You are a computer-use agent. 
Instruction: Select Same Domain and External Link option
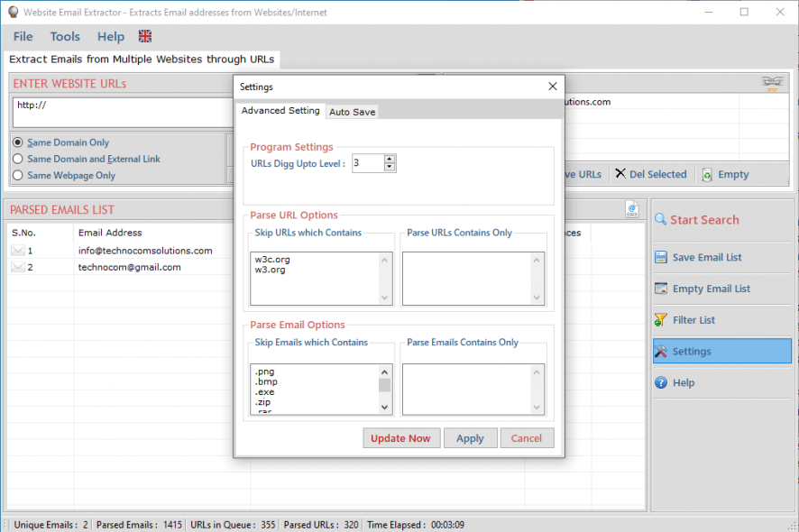click(x=18, y=159)
